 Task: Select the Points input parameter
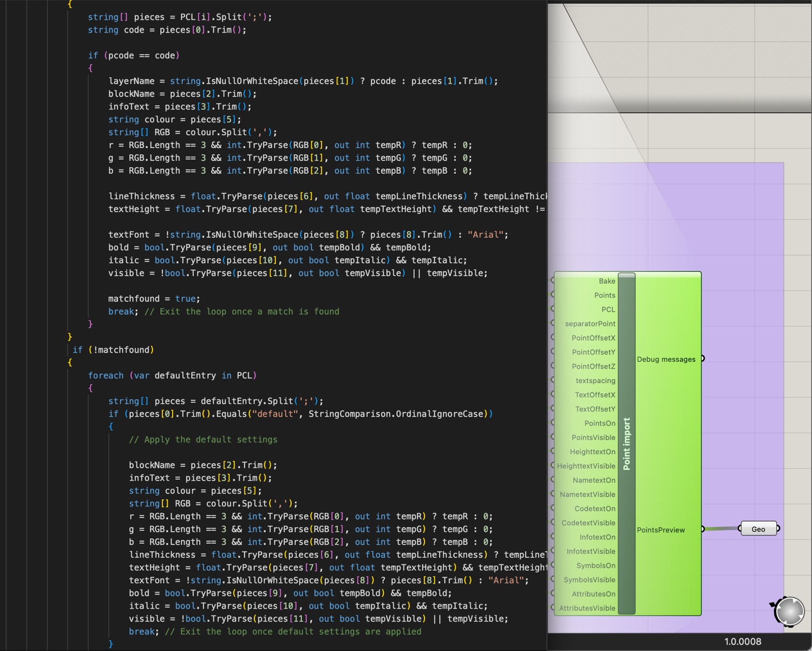click(605, 295)
